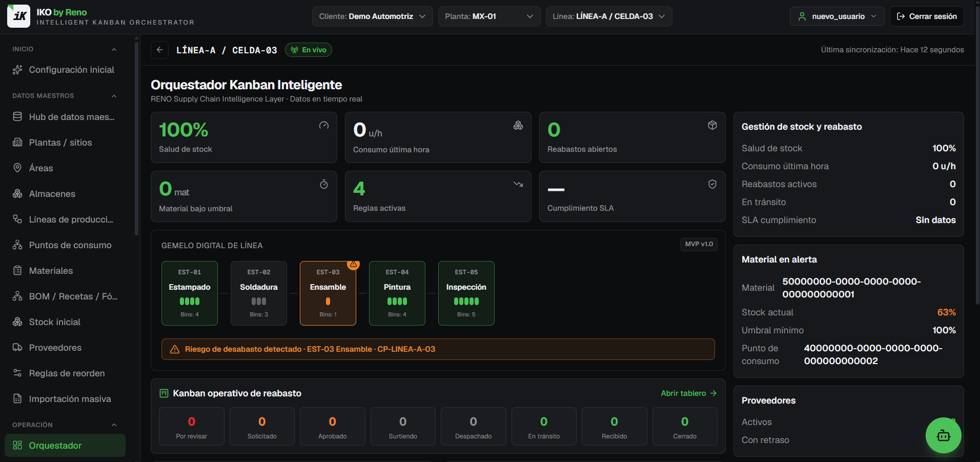This screenshot has width=980, height=462.
Task: Select the EST-01 Estampado station card
Action: point(190,293)
